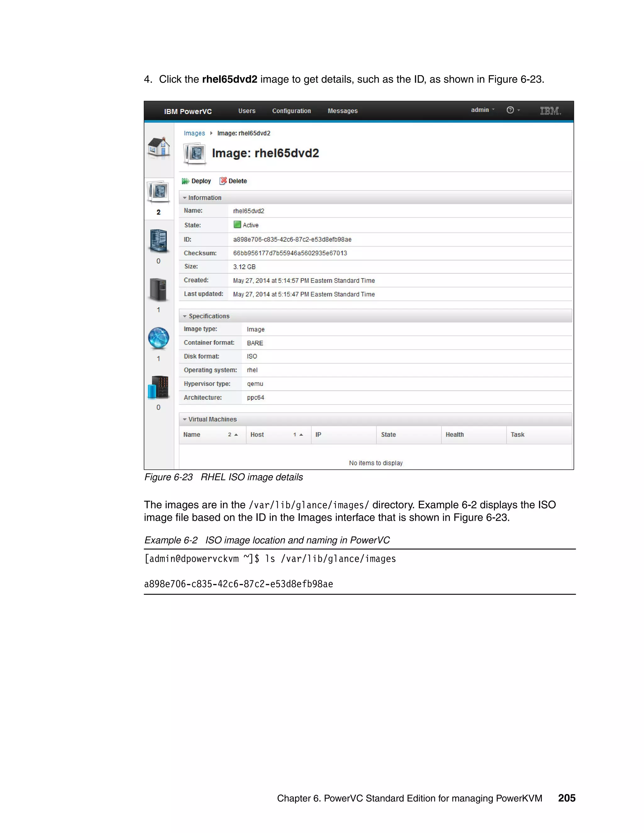Click the Created date May 27 5:14:57 PM

coord(304,281)
